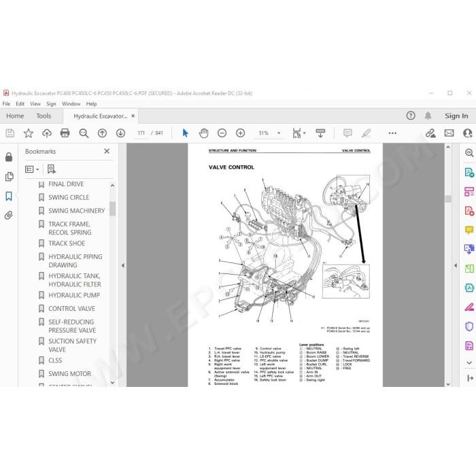Click the page number field
This screenshot has width=476, height=476.
(141, 133)
